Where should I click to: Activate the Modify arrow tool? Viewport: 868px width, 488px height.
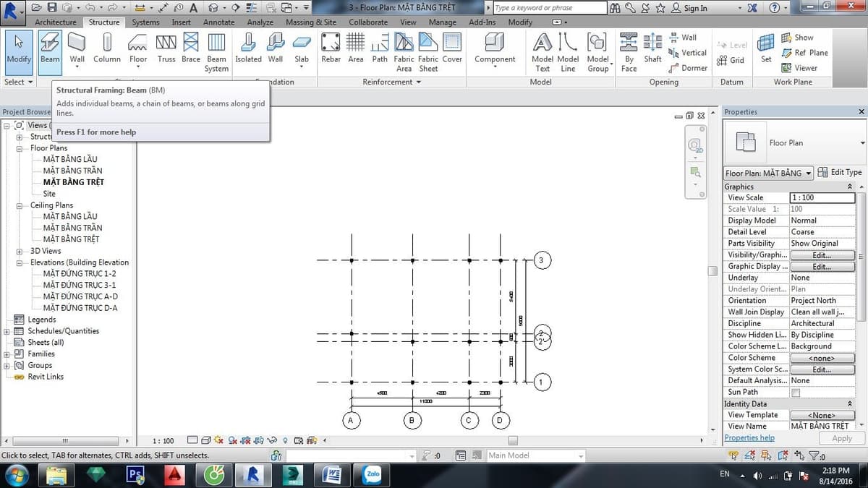tap(18, 51)
